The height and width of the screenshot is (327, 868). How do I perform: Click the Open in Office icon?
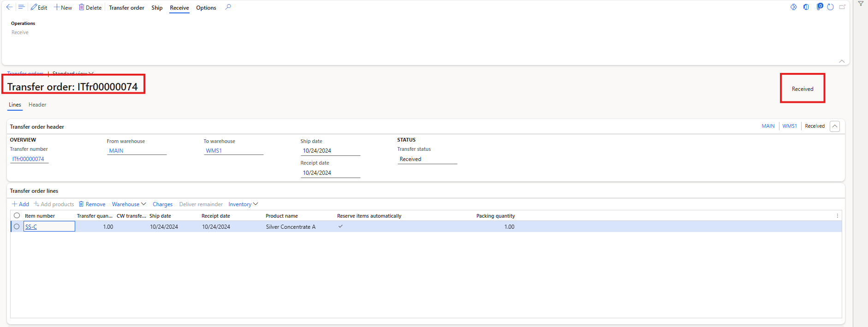coord(806,7)
